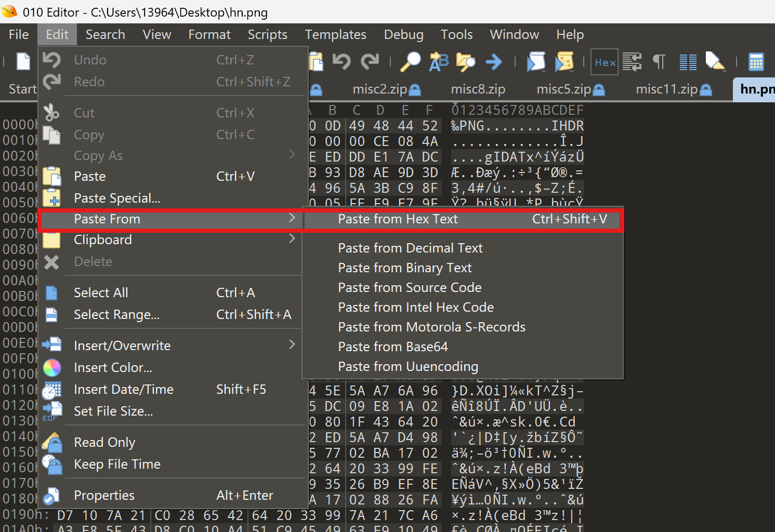
Task: Open the Format menu
Action: click(x=209, y=34)
